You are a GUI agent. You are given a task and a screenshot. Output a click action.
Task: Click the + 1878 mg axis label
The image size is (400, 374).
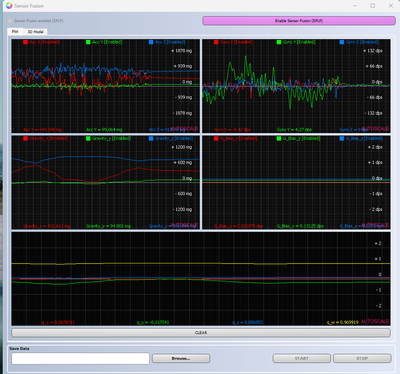(x=182, y=51)
